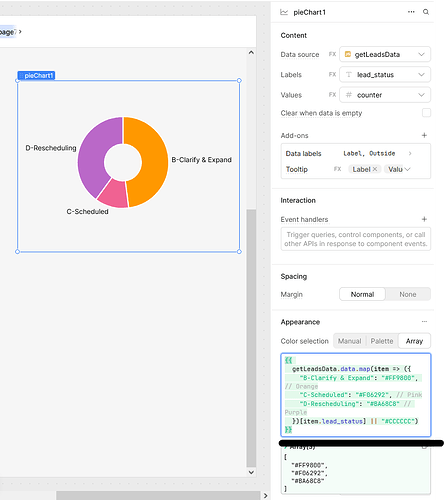Add an event handler with plus icon
This screenshot has height=500, width=444.
pyautogui.click(x=424, y=219)
